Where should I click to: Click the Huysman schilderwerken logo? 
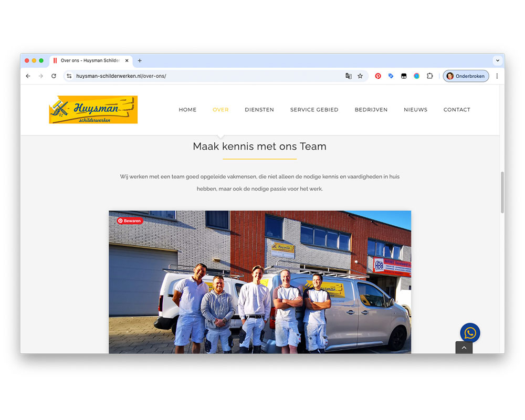coord(93,110)
